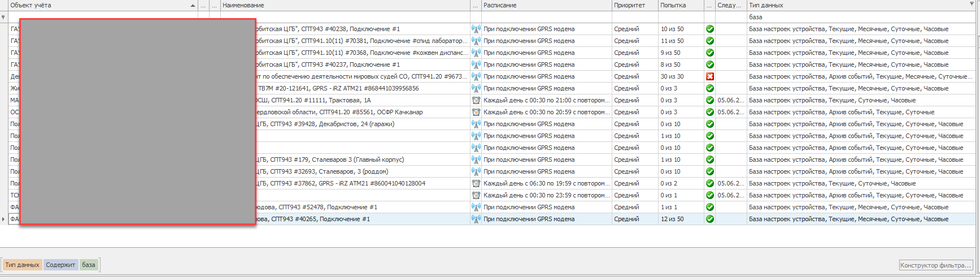Sort by Тип данных column header

click(861, 5)
